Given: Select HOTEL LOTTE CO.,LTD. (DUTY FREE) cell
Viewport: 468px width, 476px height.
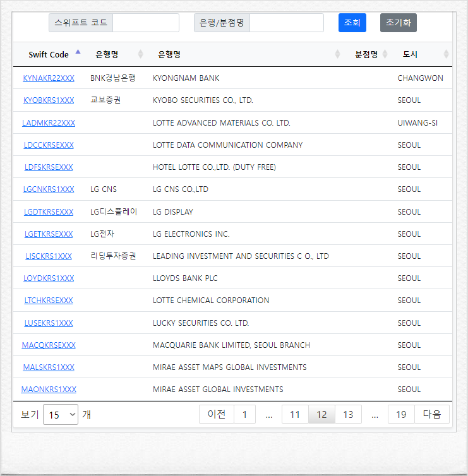Looking at the screenshot, I should pyautogui.click(x=214, y=167).
